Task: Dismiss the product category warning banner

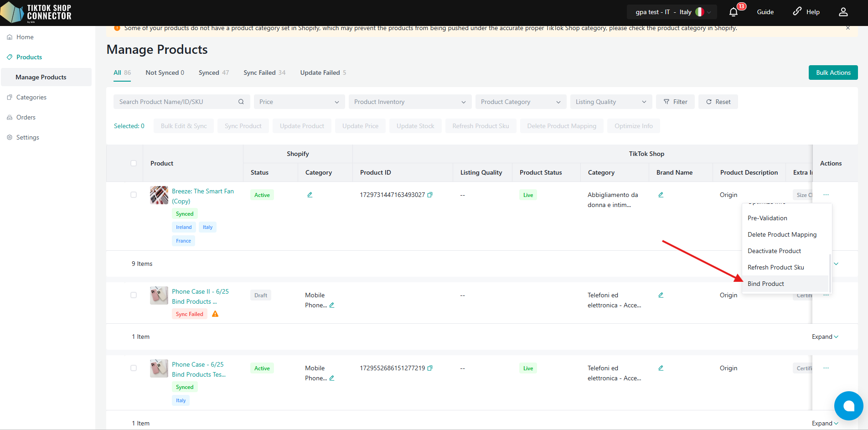Action: click(848, 28)
